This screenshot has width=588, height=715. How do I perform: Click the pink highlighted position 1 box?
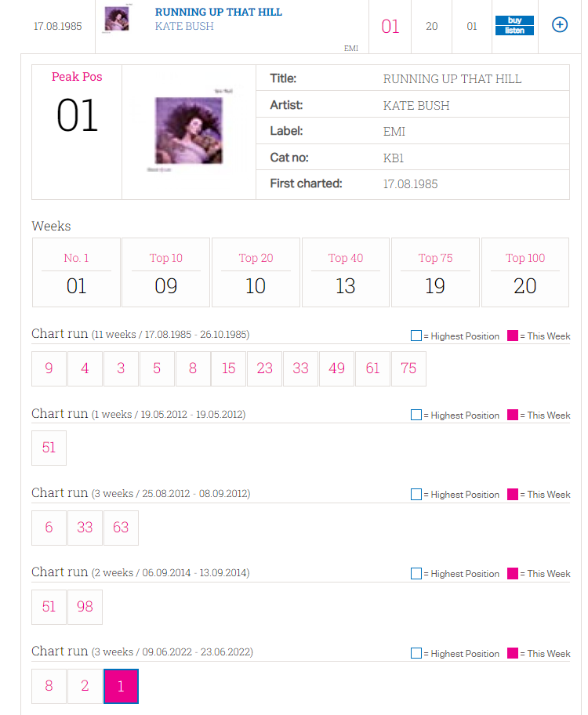point(121,686)
